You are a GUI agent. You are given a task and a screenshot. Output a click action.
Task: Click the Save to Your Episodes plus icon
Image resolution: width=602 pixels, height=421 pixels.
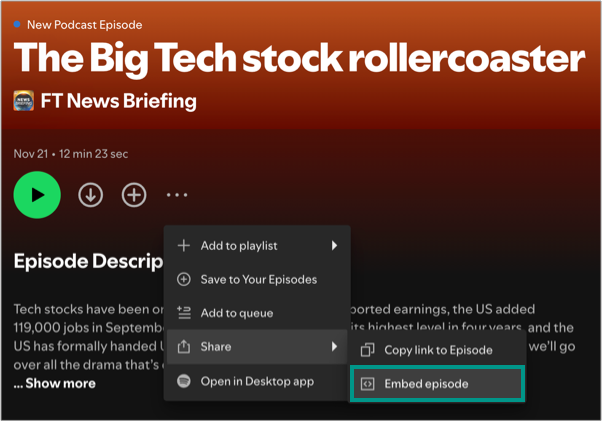(184, 279)
